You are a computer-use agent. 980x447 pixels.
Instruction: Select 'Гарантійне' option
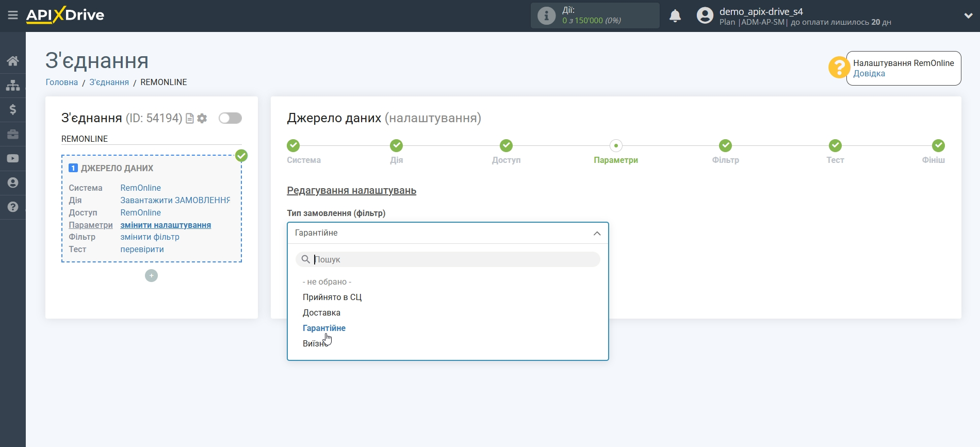[324, 328]
